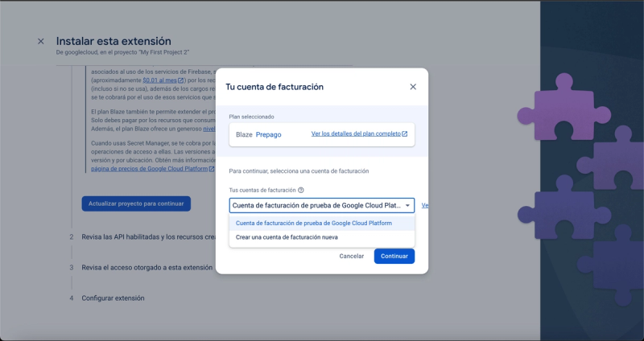Click the Continuar button

pyautogui.click(x=394, y=256)
